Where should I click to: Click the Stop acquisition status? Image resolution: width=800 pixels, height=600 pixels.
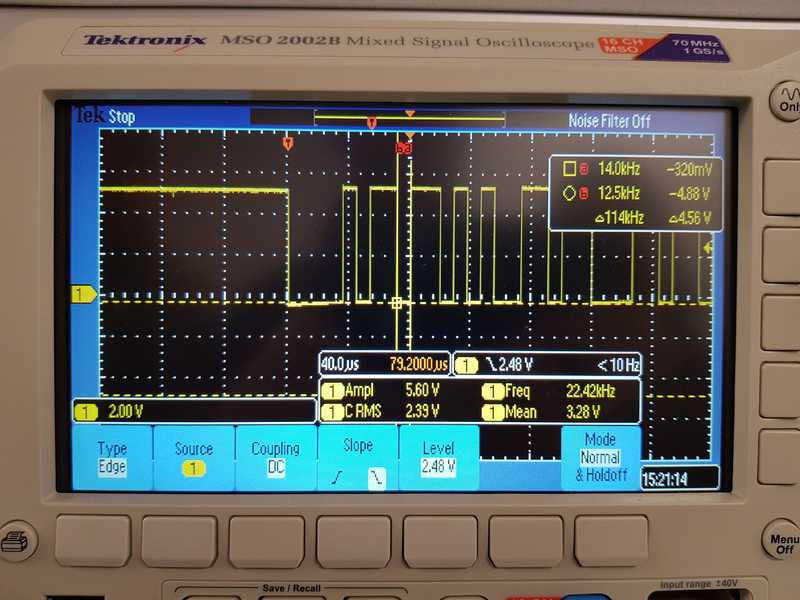coord(122,117)
